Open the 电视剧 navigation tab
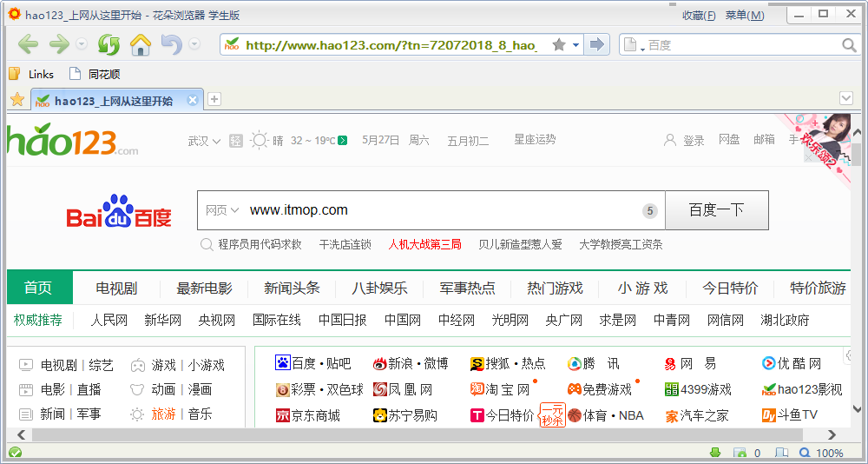The height and width of the screenshot is (464, 868). coord(116,288)
